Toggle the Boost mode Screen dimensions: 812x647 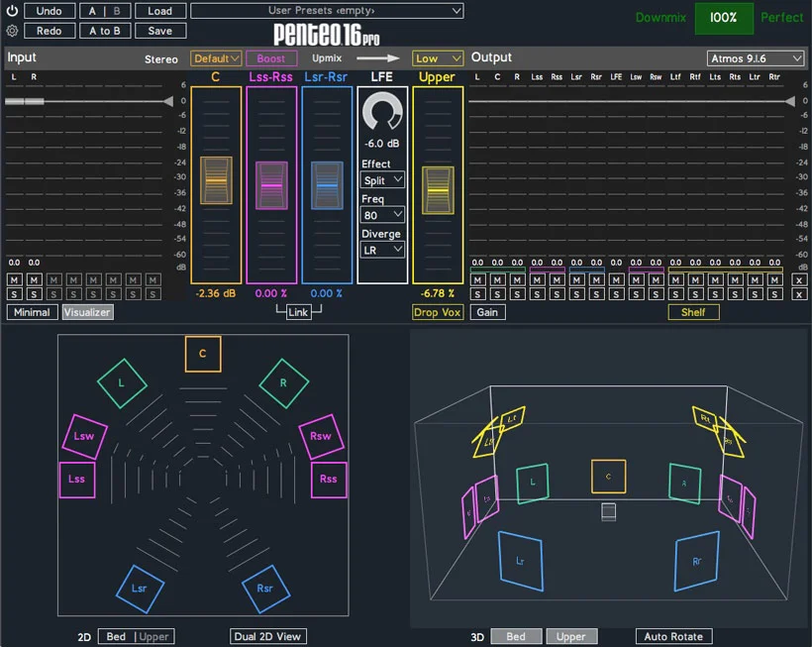click(271, 58)
